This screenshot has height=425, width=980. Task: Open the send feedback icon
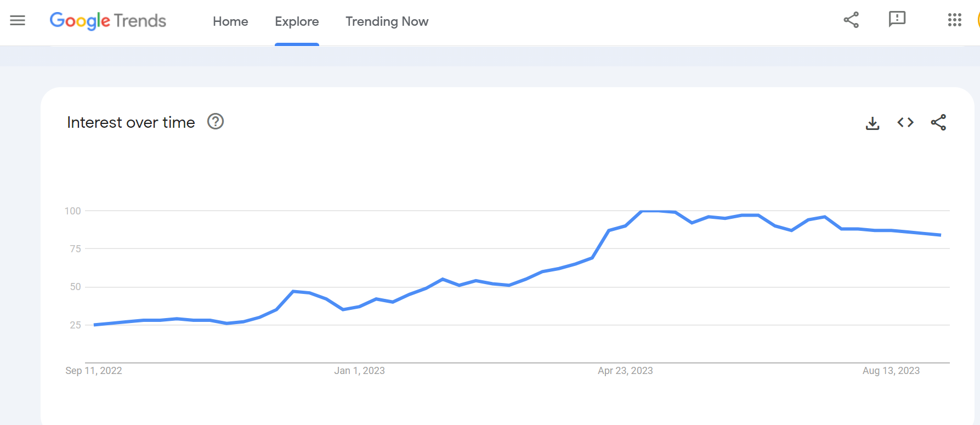pos(897,20)
